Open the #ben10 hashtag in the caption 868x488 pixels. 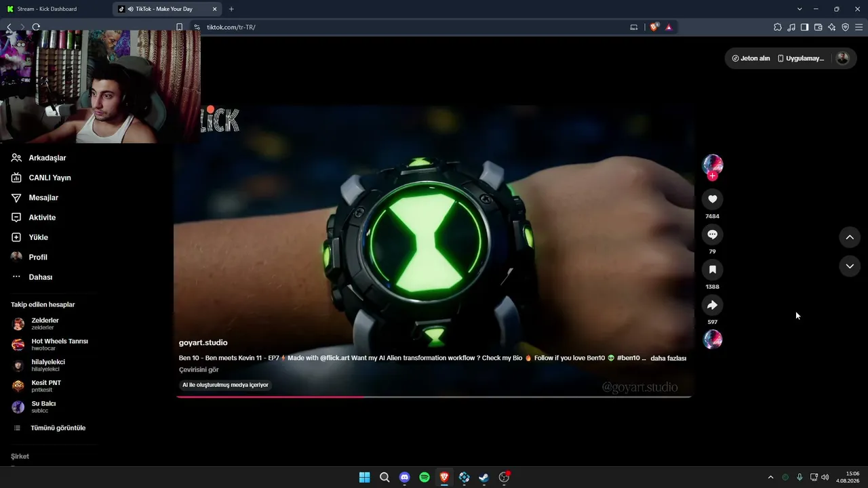[x=628, y=358]
